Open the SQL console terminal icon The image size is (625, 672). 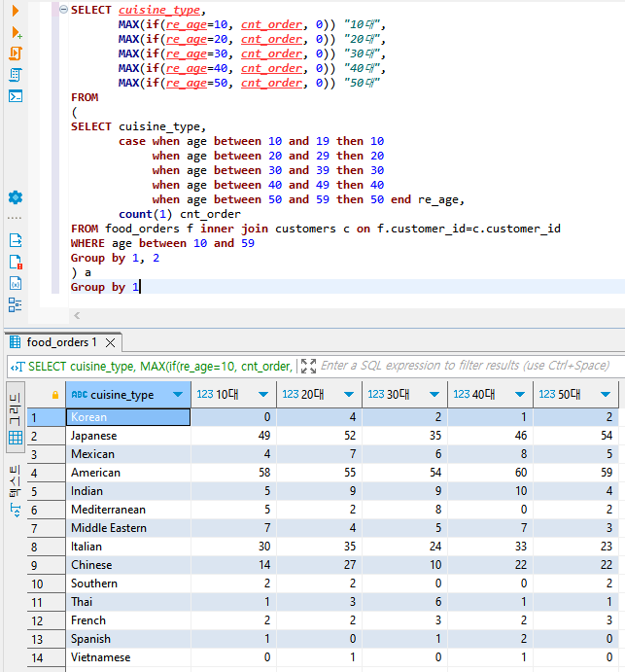click(x=16, y=96)
